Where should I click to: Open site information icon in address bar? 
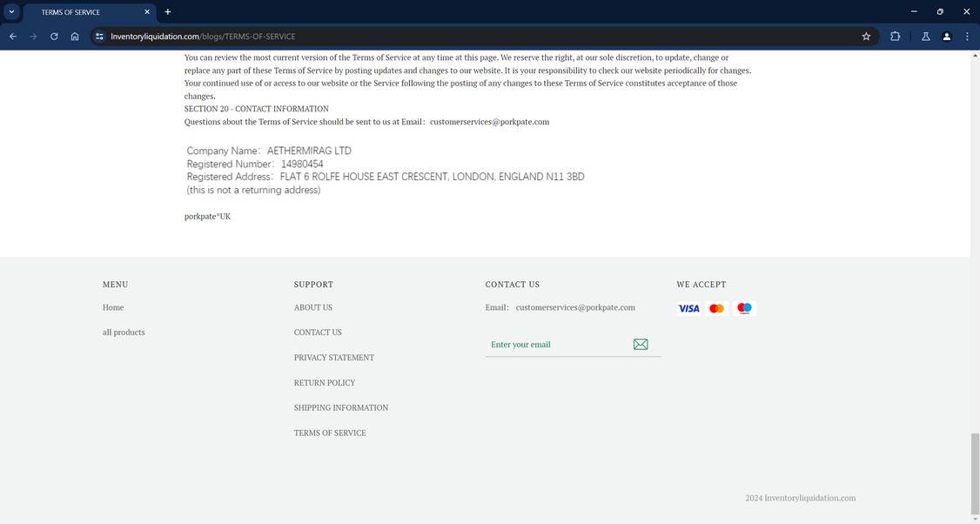point(99,37)
